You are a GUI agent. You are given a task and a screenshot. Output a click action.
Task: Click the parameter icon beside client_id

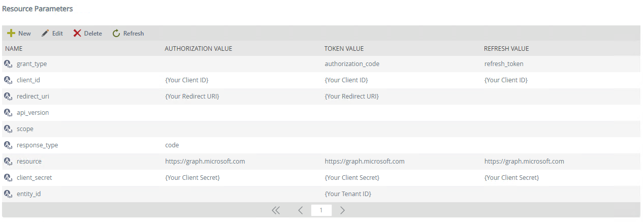tap(8, 80)
